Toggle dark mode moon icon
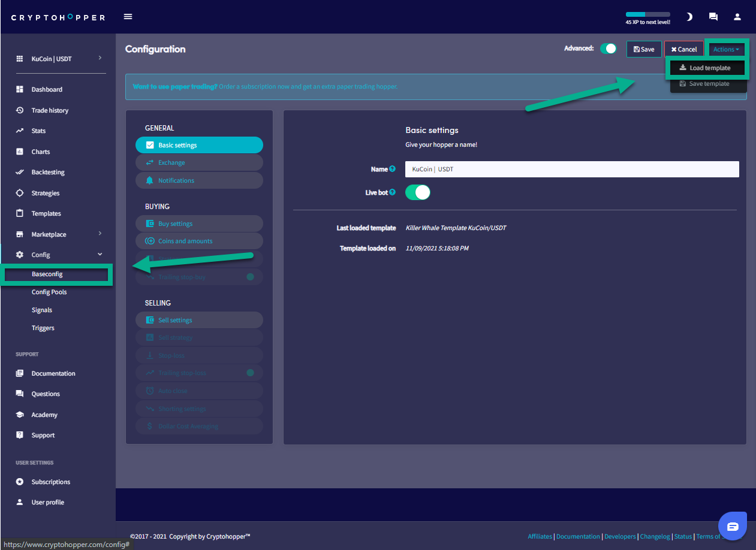 pos(689,17)
